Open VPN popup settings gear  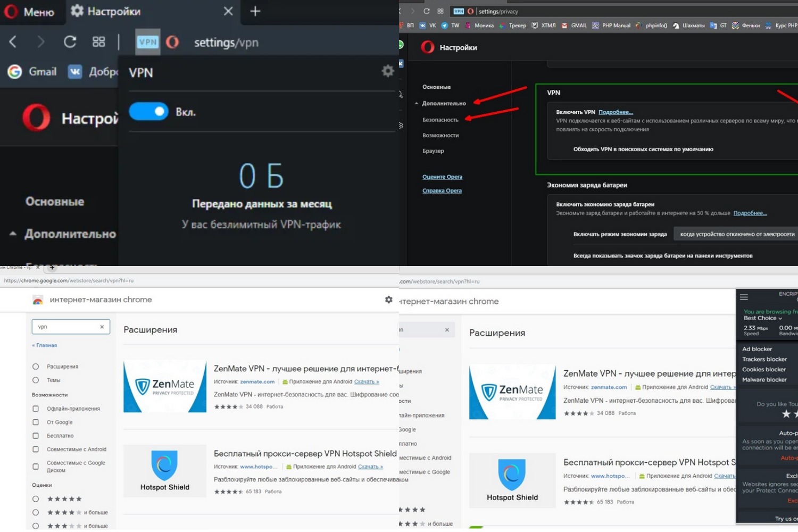point(388,71)
